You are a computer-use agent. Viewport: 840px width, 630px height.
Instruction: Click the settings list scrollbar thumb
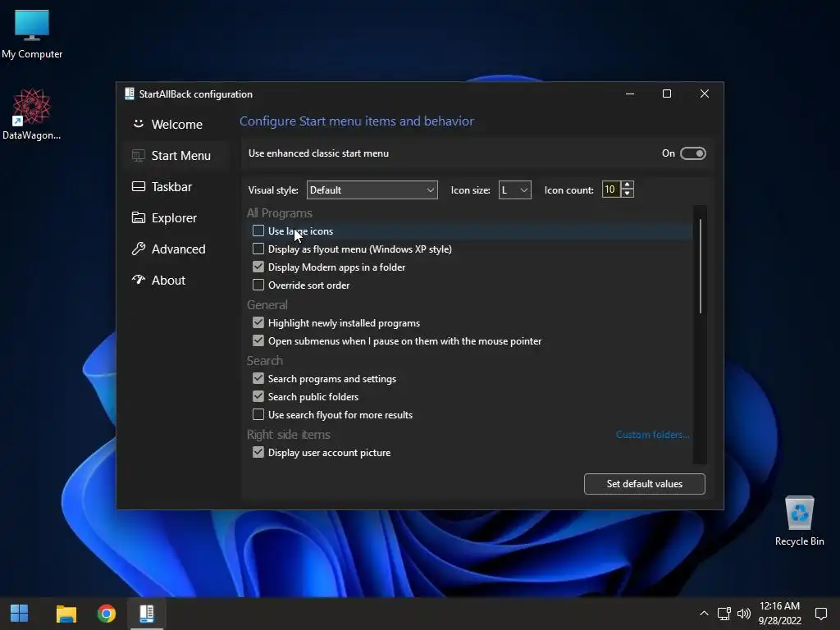(x=701, y=266)
